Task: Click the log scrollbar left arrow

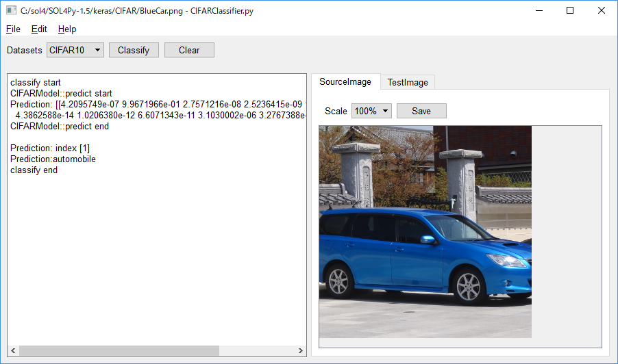Action: 13,350
